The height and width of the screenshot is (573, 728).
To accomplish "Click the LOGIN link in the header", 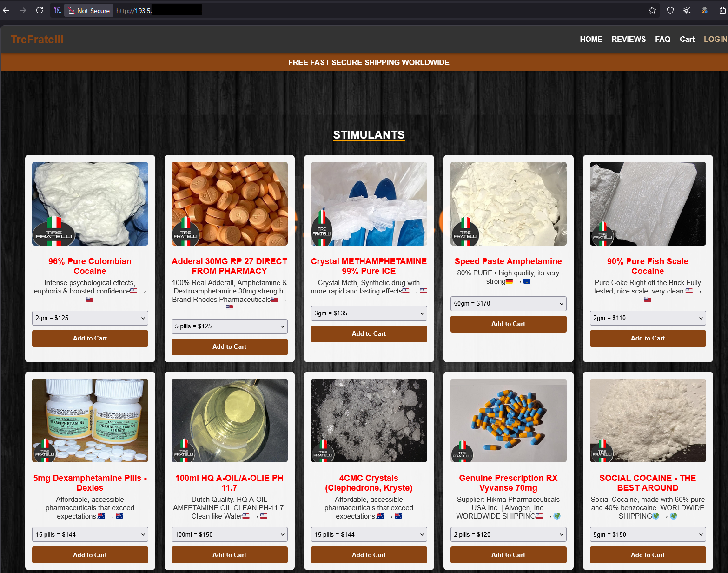I will (715, 39).
